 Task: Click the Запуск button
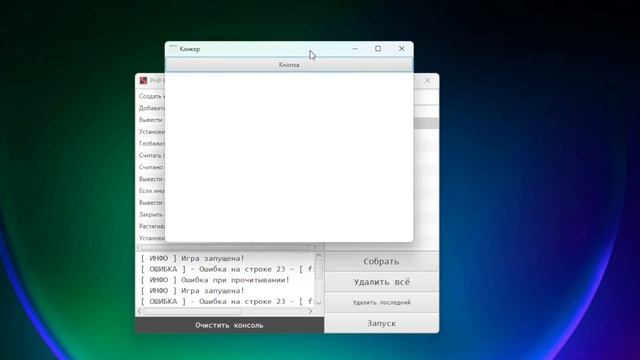coord(382,323)
